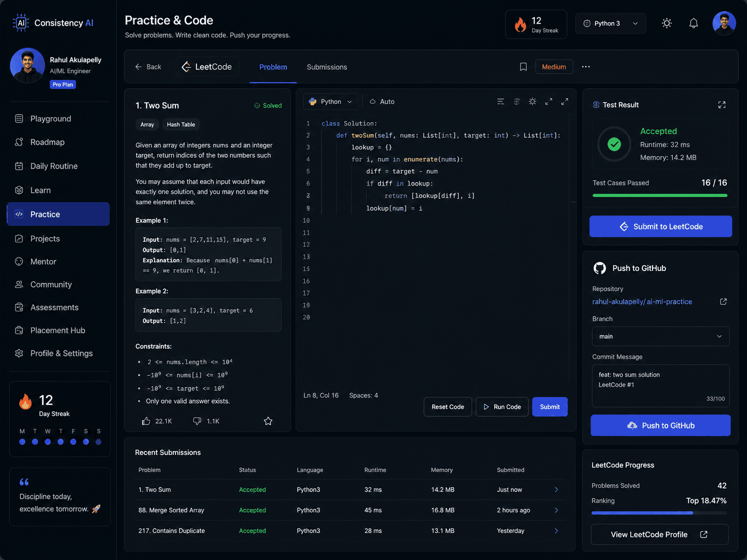This screenshot has height=560, width=747.
Task: Toggle light/dark theme with the header sun icon
Action: (x=667, y=23)
